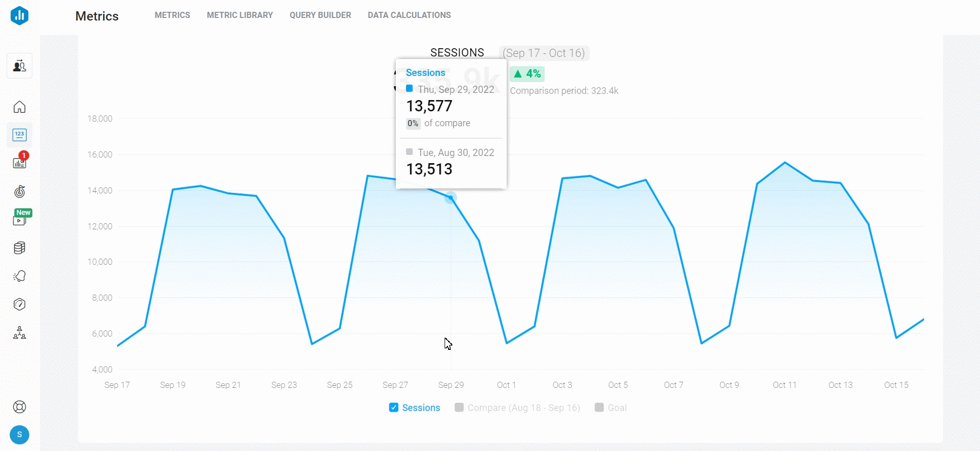Open the benchmarks gauge icon

[20, 304]
